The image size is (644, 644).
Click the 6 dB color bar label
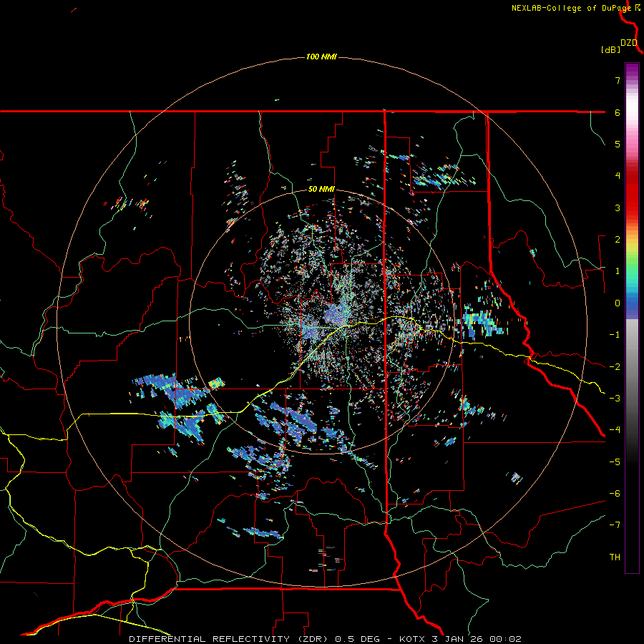pyautogui.click(x=618, y=112)
